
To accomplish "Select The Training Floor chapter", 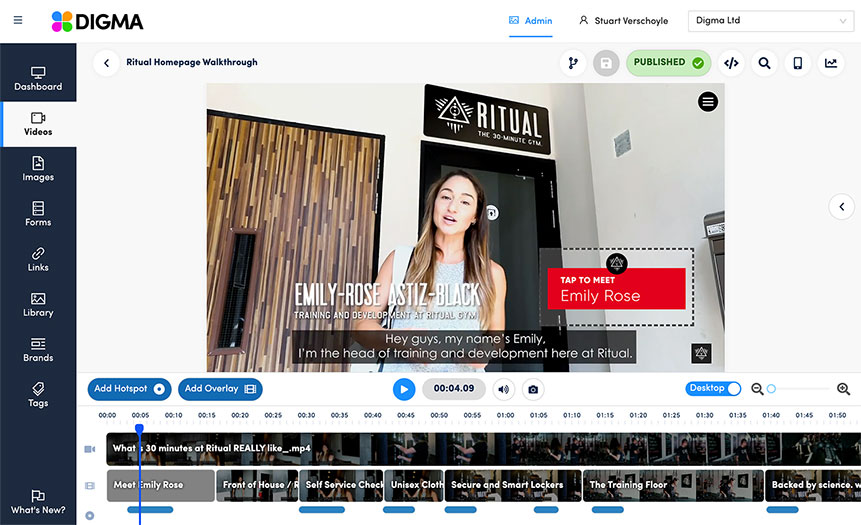I will coord(673,485).
